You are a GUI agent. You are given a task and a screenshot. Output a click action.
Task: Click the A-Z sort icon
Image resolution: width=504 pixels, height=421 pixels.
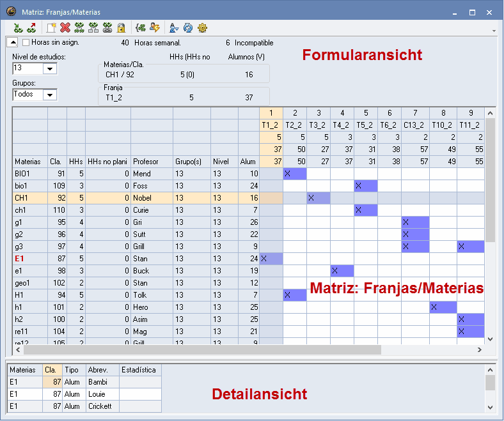174,28
